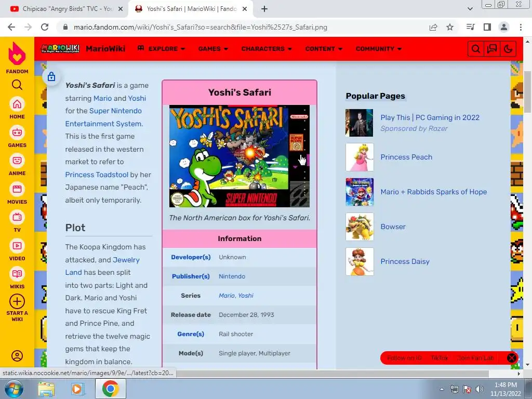The height and width of the screenshot is (399, 532).
Task: Open the Mario link in intro
Action: click(x=102, y=98)
